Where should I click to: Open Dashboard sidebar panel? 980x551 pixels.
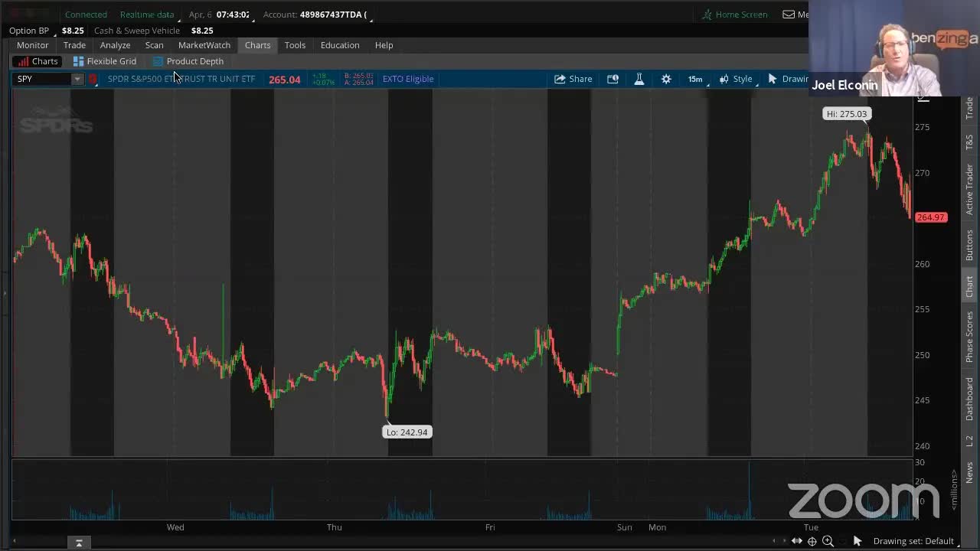969,399
